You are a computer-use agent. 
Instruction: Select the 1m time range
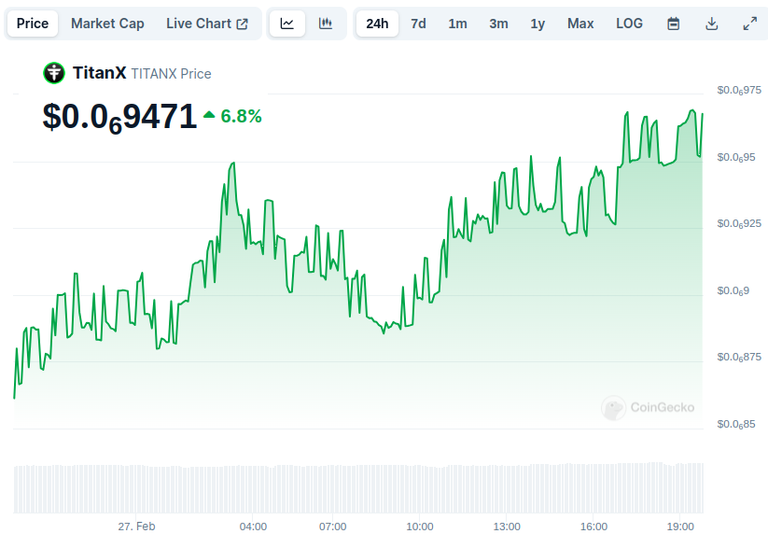pos(457,24)
